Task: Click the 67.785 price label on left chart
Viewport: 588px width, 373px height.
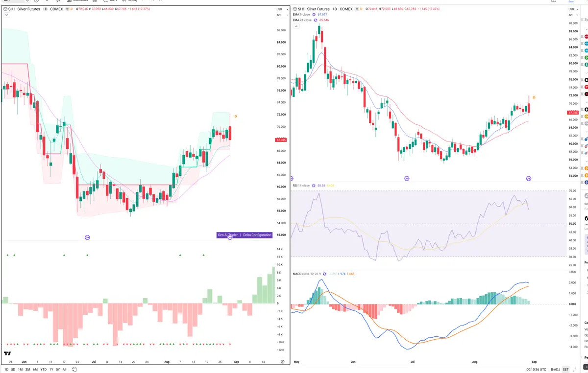Action: coord(281,140)
